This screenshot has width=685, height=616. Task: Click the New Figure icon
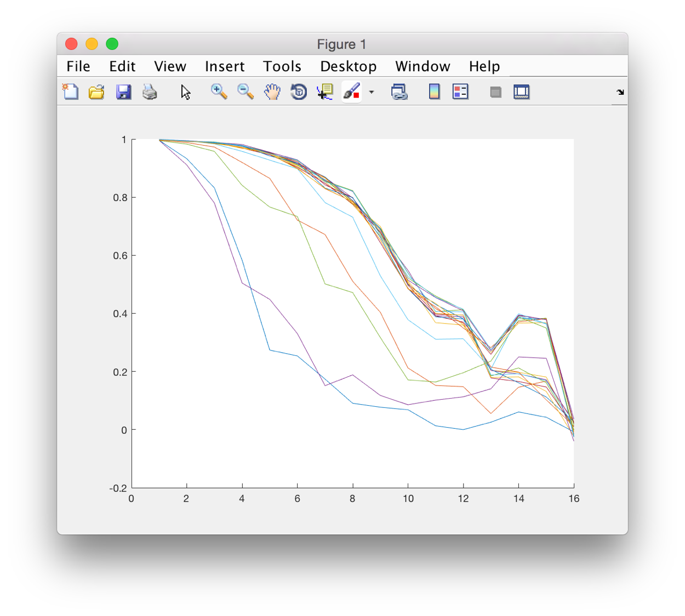tap(70, 91)
